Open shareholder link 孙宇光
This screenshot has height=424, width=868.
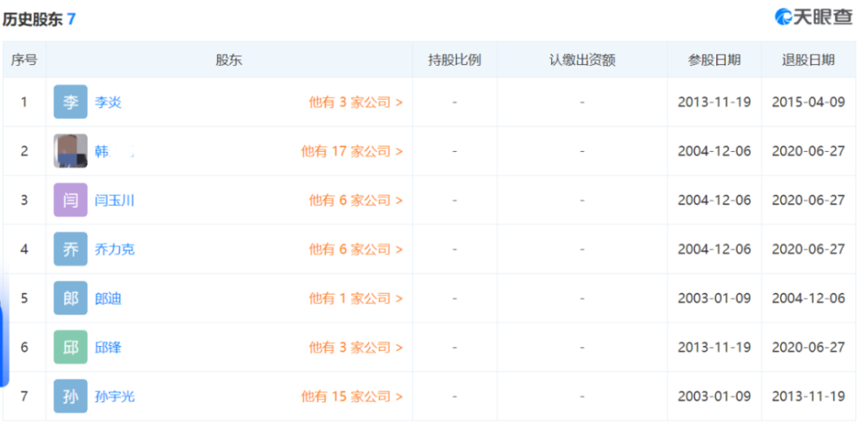(115, 397)
